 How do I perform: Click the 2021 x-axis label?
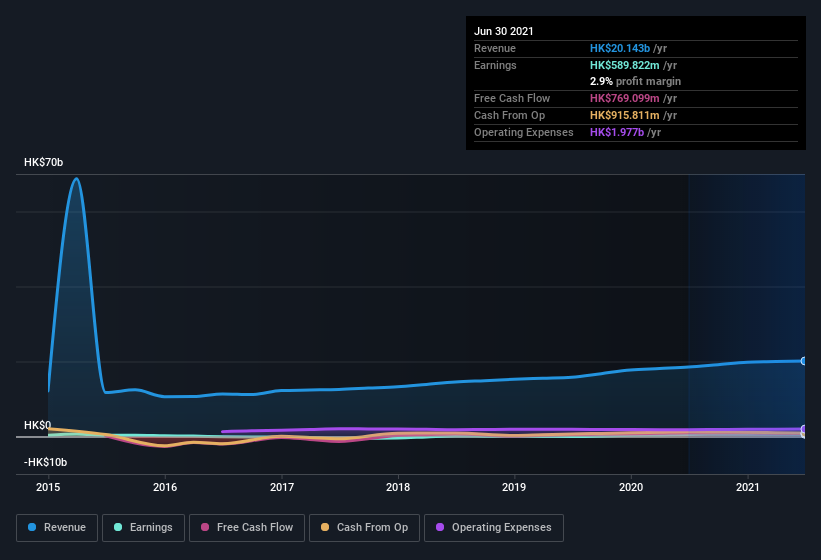click(748, 487)
